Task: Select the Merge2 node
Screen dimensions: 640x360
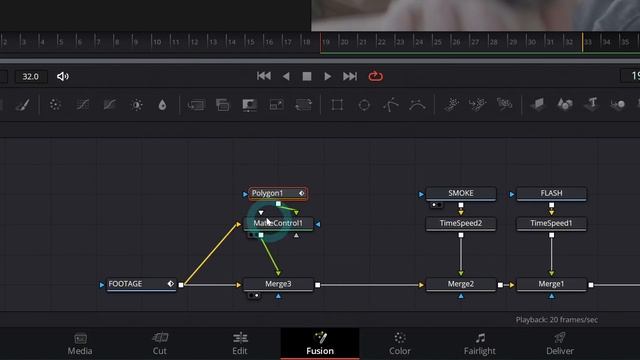Action: (x=461, y=284)
